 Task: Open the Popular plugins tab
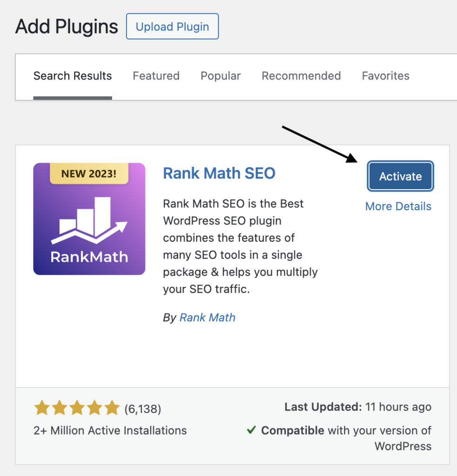pyautogui.click(x=220, y=76)
